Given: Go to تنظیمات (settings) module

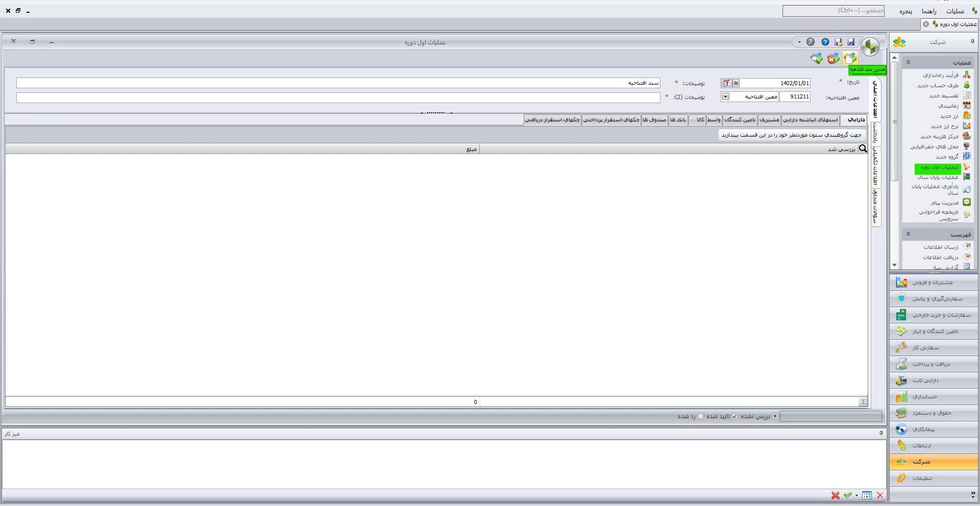Looking at the screenshot, I should pyautogui.click(x=934, y=478).
